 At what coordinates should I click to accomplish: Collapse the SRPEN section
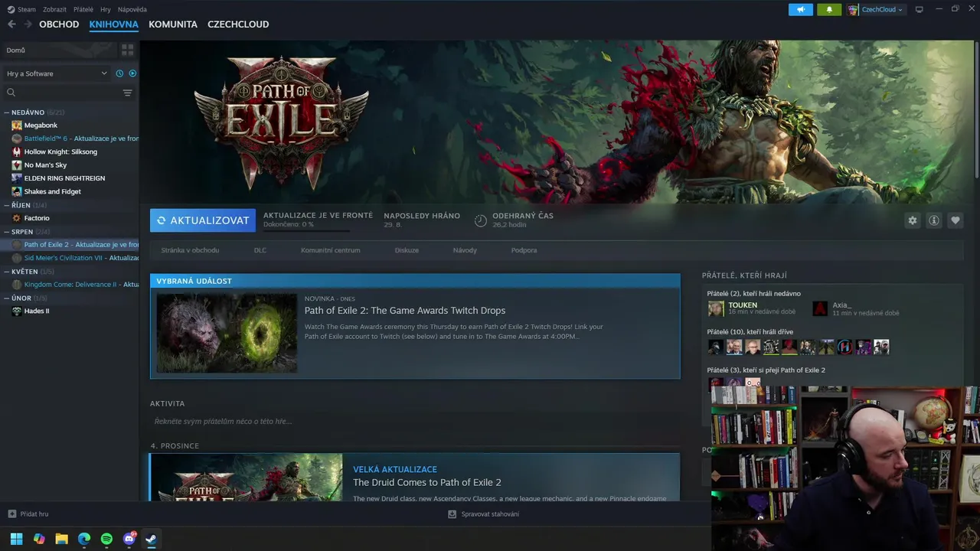(x=6, y=232)
